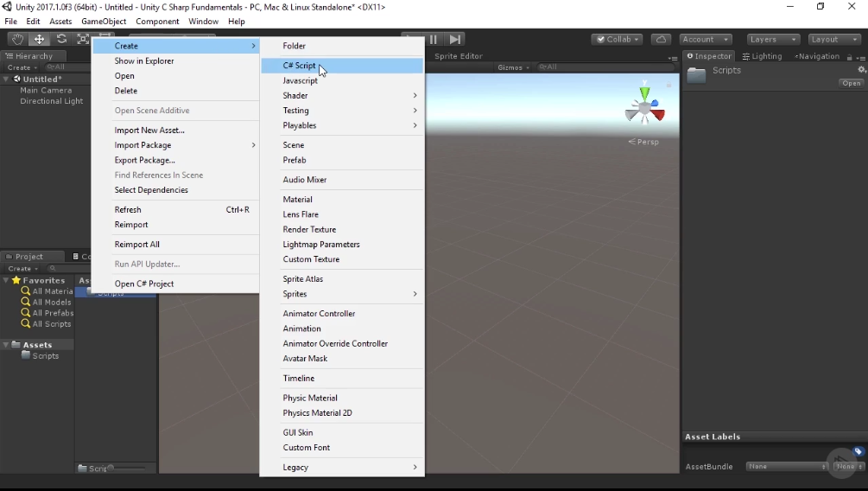Switch to the Navigation tab
868x491 pixels.
pos(816,56)
